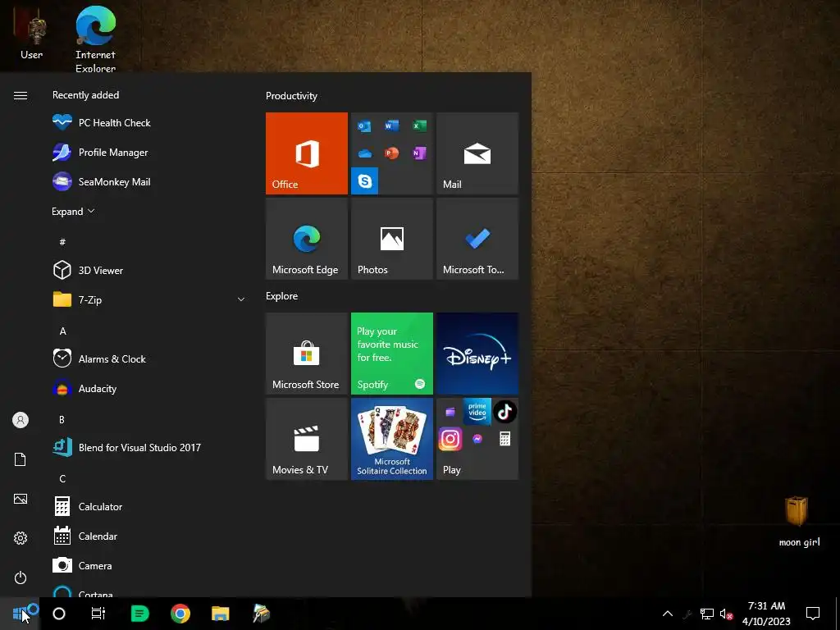840x630 pixels.
Task: Click the network icon in system tray
Action: tap(706, 614)
